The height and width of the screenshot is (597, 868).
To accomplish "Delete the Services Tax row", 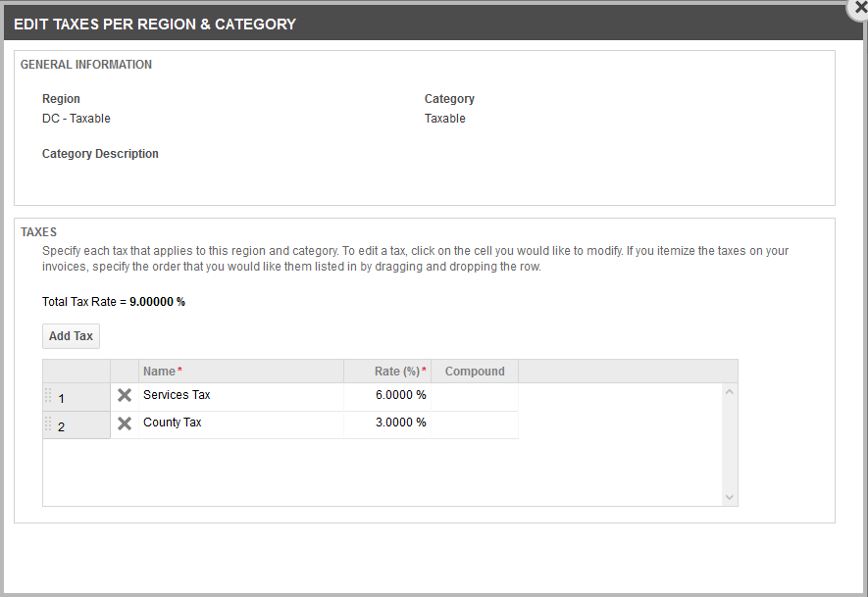I will (x=125, y=396).
